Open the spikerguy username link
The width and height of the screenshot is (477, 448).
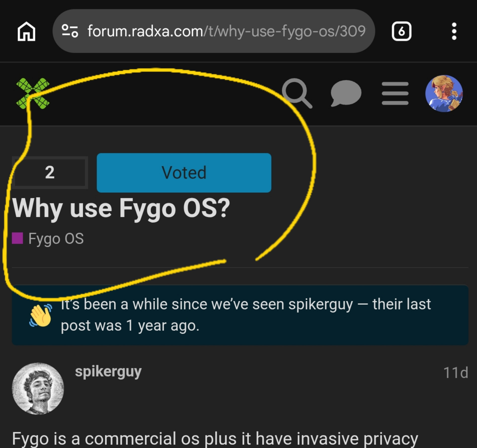pos(108,372)
